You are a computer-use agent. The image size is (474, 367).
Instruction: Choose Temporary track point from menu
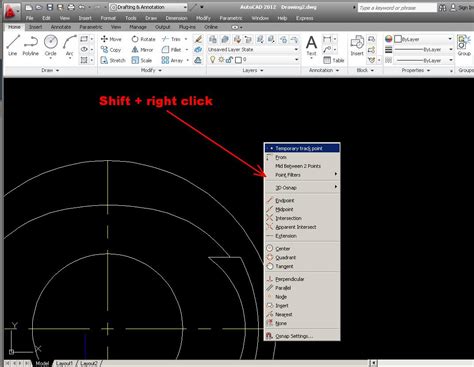point(302,148)
